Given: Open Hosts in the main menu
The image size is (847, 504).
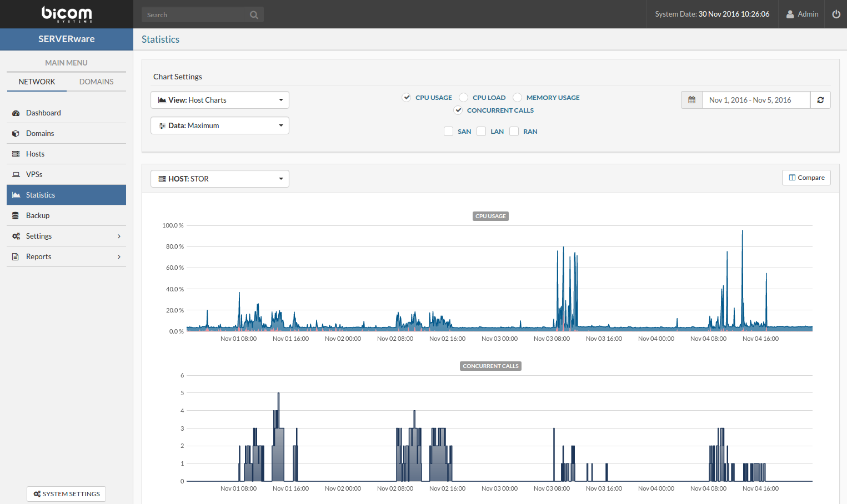Looking at the screenshot, I should [35, 154].
